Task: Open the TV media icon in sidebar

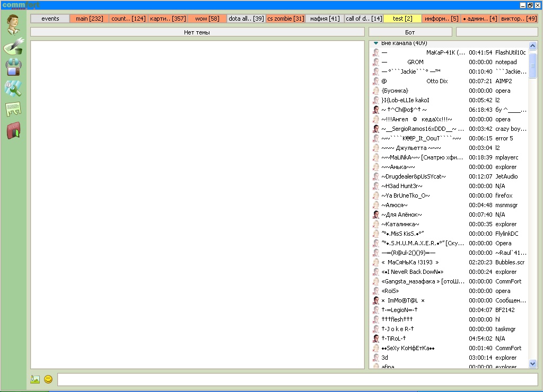Action: point(13,67)
